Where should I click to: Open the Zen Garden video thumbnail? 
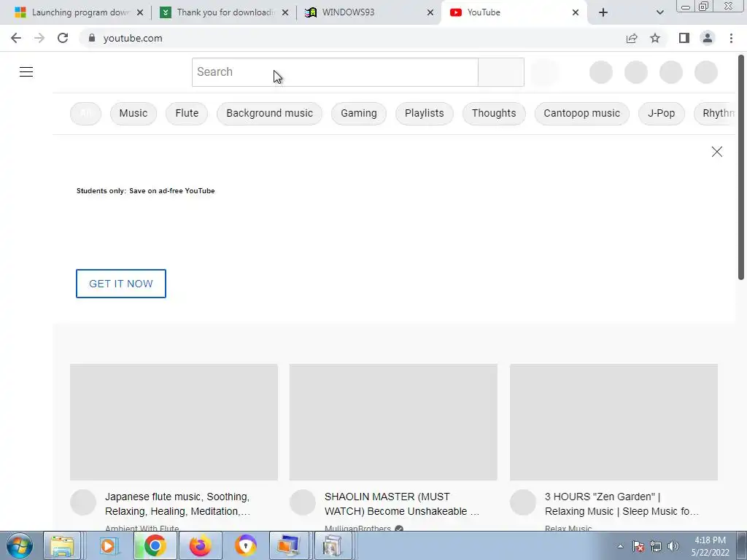point(614,422)
